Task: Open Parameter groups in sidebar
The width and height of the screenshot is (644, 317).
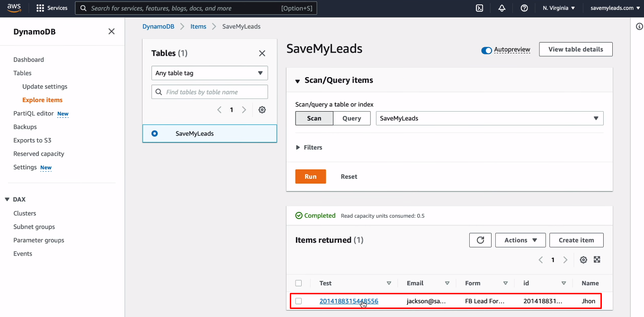Action: (39, 240)
